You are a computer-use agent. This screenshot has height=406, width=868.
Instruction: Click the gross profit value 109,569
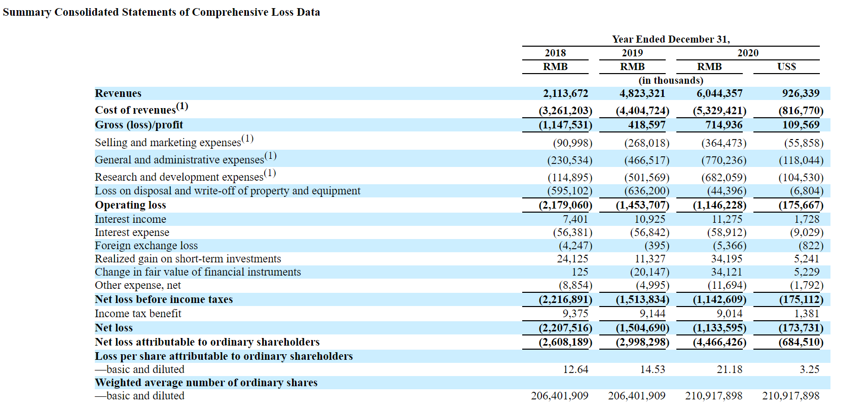pos(801,125)
